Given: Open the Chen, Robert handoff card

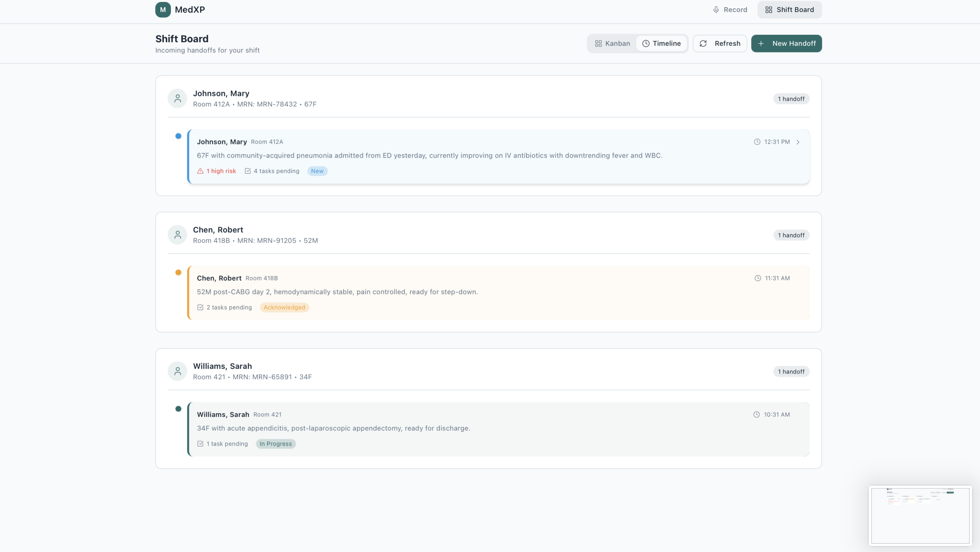Looking at the screenshot, I should (x=498, y=293).
